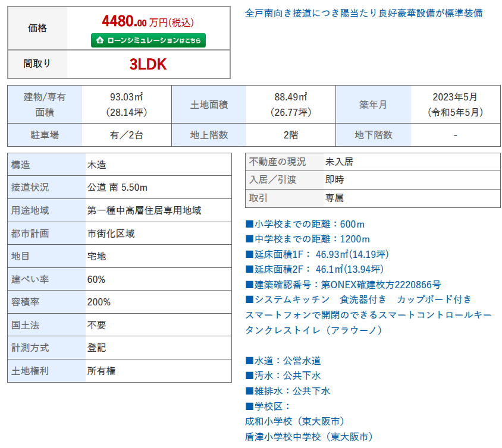Select the 所有権 land rights value
Viewport: 502px width, 448px height.
coord(101,371)
